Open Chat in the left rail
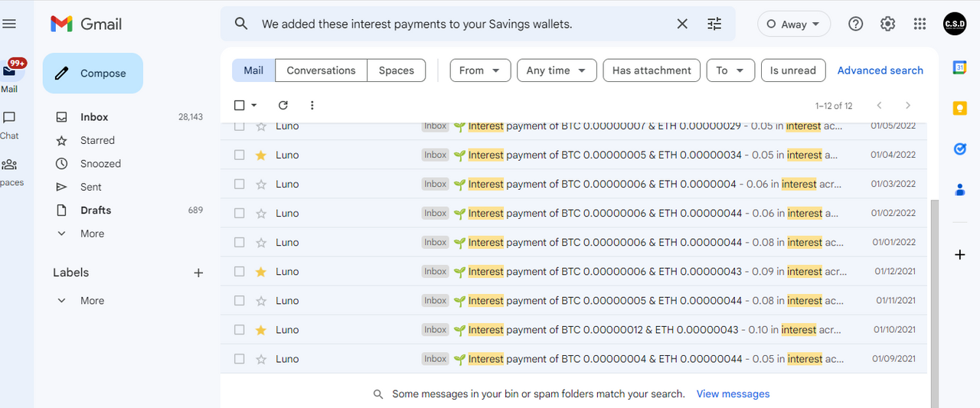This screenshot has width=980, height=408. click(9, 125)
